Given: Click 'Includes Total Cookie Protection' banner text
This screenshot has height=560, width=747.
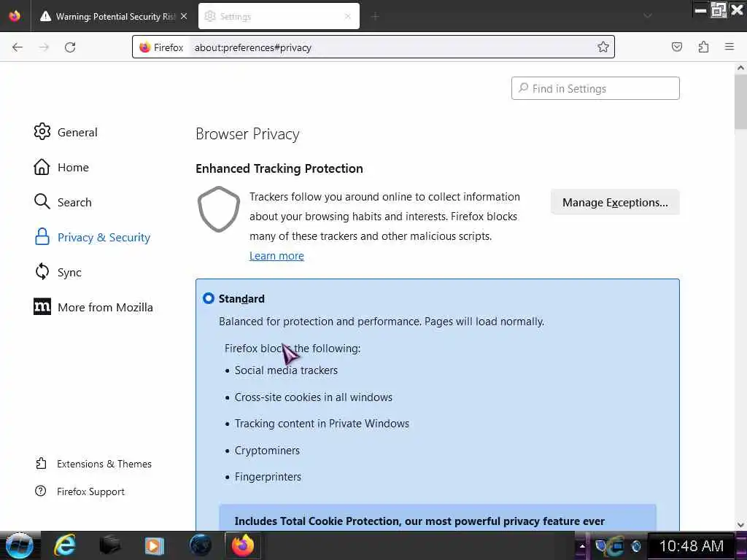Looking at the screenshot, I should pyautogui.click(x=419, y=521).
